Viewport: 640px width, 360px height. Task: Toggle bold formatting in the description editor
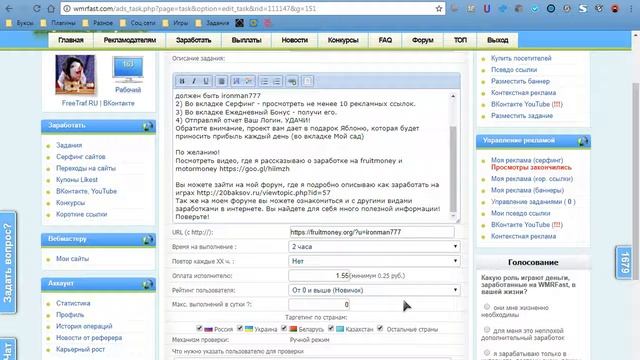tap(182, 81)
